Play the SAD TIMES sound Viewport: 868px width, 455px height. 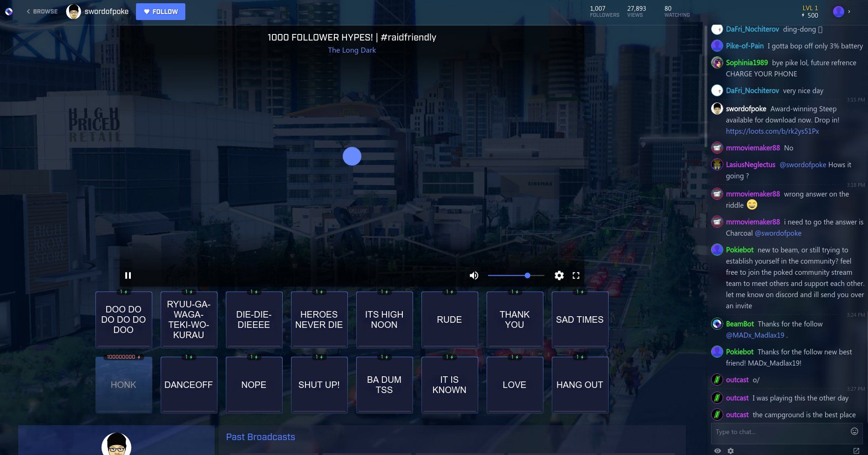[x=580, y=319]
